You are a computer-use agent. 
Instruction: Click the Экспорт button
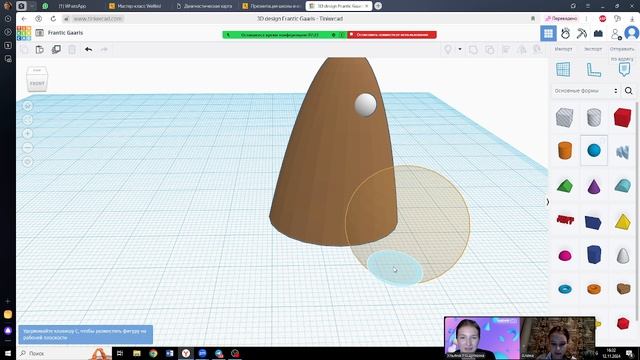[x=593, y=49]
